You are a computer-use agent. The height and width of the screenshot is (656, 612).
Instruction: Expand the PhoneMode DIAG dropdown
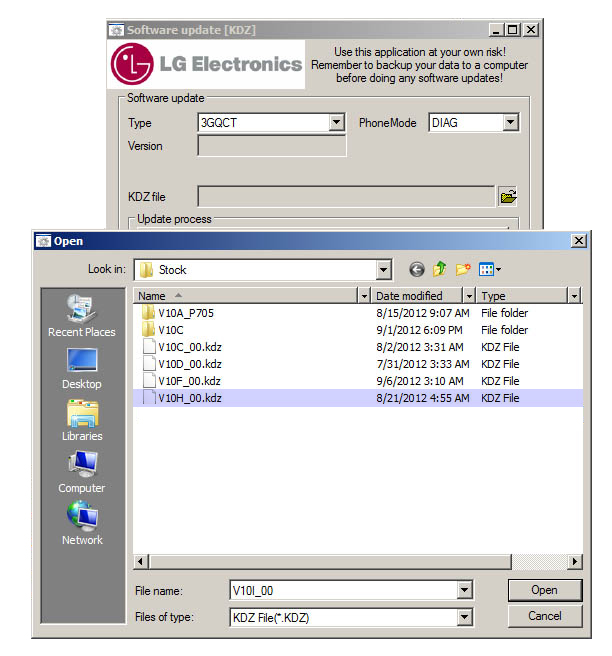pos(510,123)
